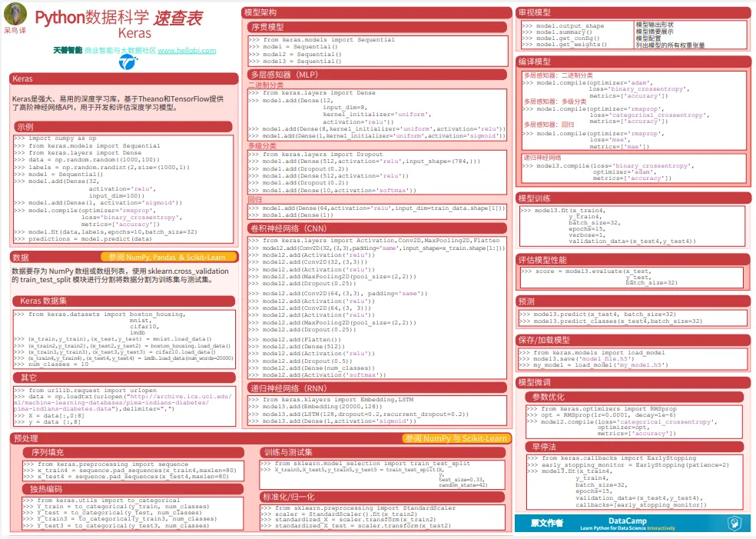Select the '模型架构' section header
Screen dimensions: 756x539
click(x=376, y=12)
